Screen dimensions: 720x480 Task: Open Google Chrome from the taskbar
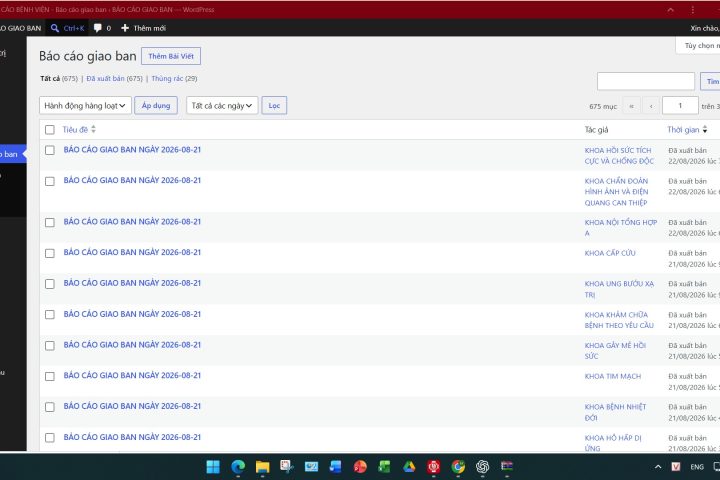(458, 467)
